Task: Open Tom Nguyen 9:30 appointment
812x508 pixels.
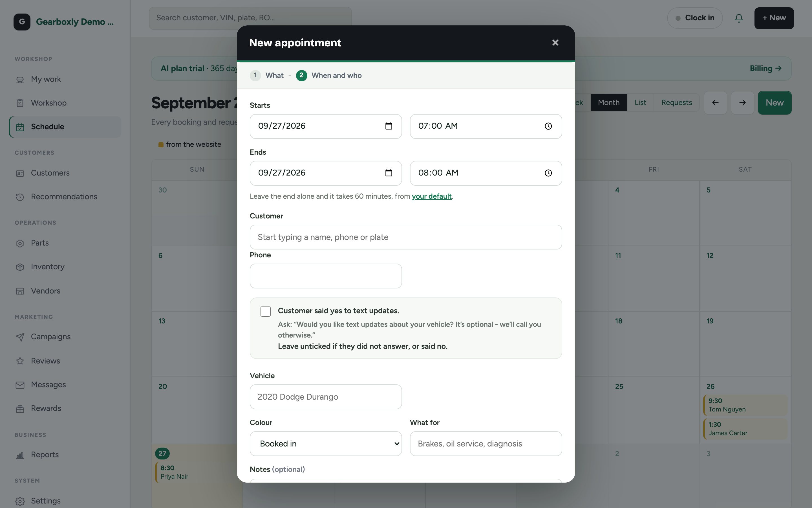Action: (745, 405)
